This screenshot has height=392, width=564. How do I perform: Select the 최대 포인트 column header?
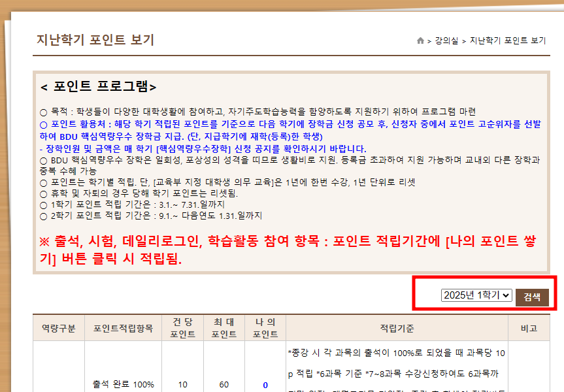(x=224, y=328)
